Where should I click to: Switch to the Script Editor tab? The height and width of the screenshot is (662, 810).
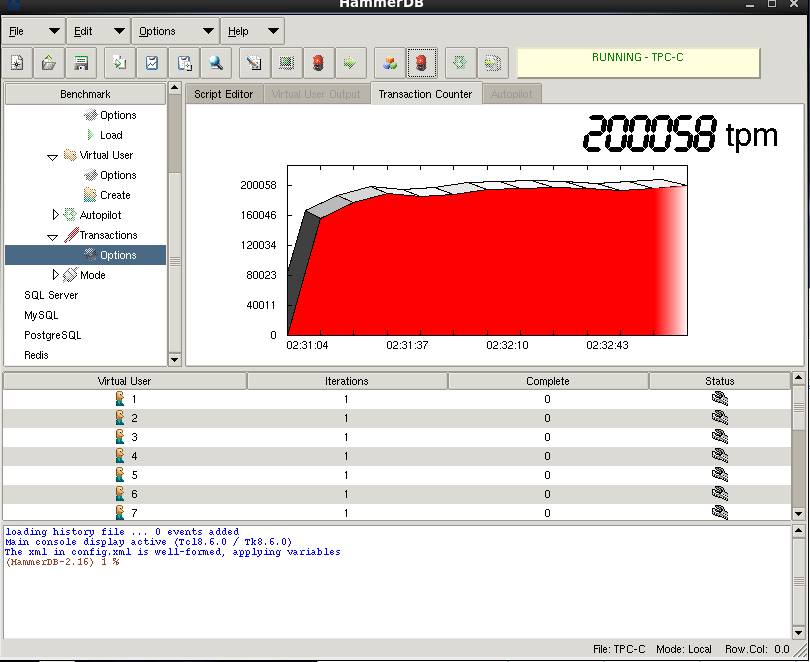click(x=224, y=94)
